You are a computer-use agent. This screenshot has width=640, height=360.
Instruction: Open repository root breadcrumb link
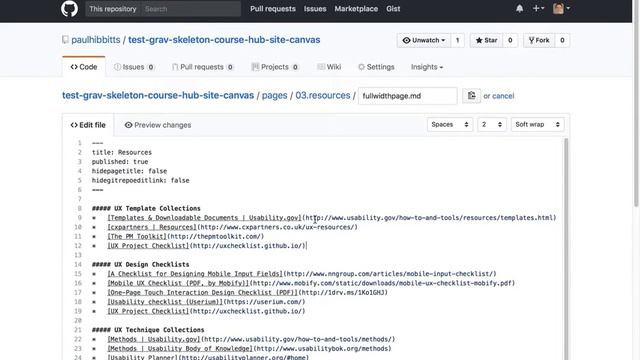[158, 96]
